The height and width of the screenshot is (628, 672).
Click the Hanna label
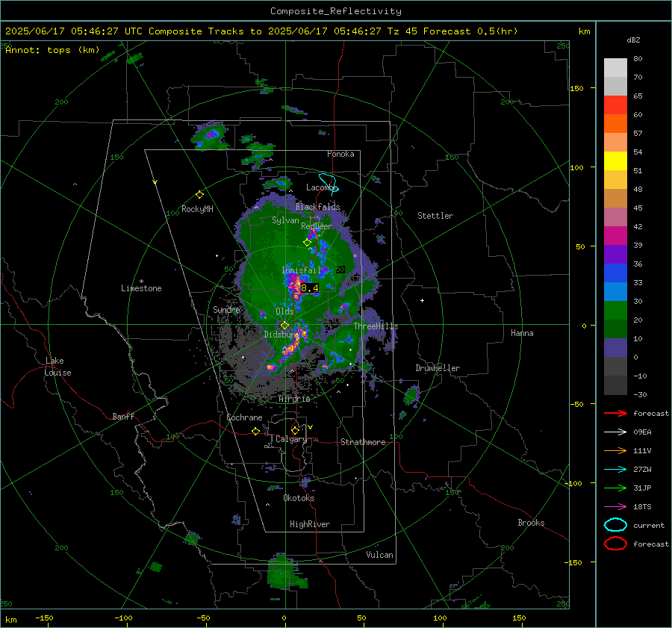(522, 333)
